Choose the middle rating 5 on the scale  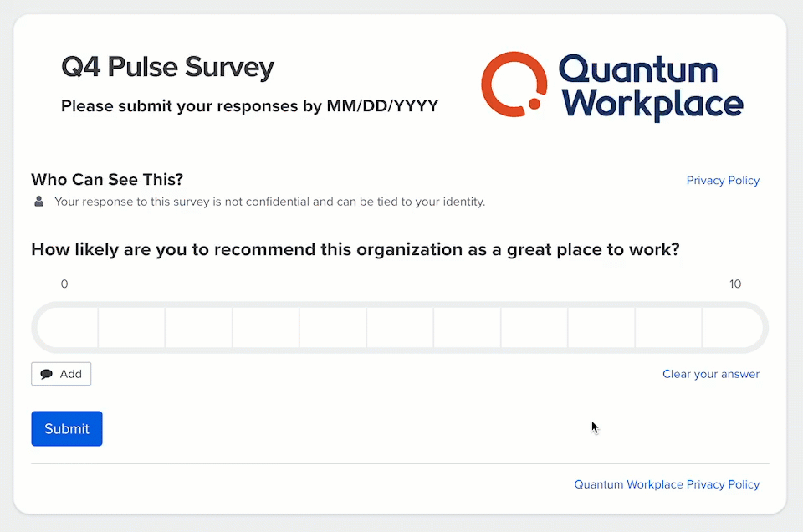[400, 327]
